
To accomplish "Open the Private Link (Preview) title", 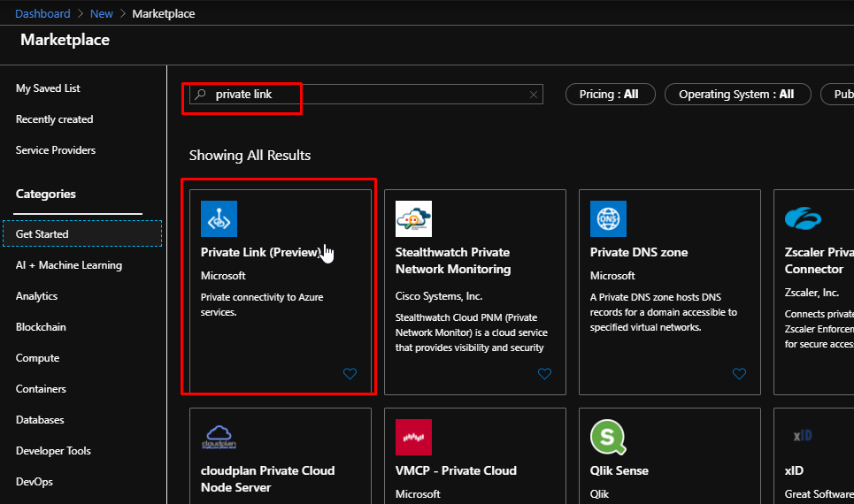I will click(x=261, y=253).
